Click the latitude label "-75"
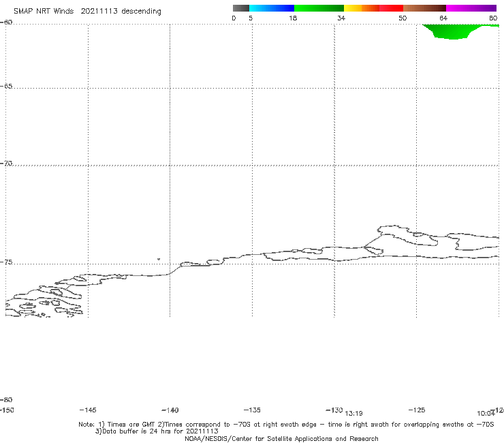 click(6, 262)
